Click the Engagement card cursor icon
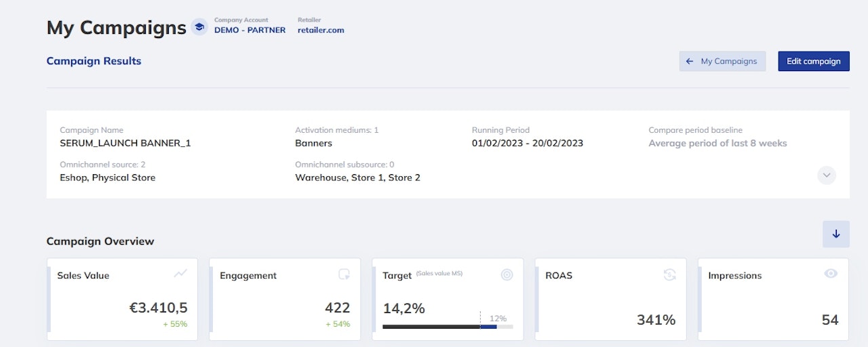 344,274
